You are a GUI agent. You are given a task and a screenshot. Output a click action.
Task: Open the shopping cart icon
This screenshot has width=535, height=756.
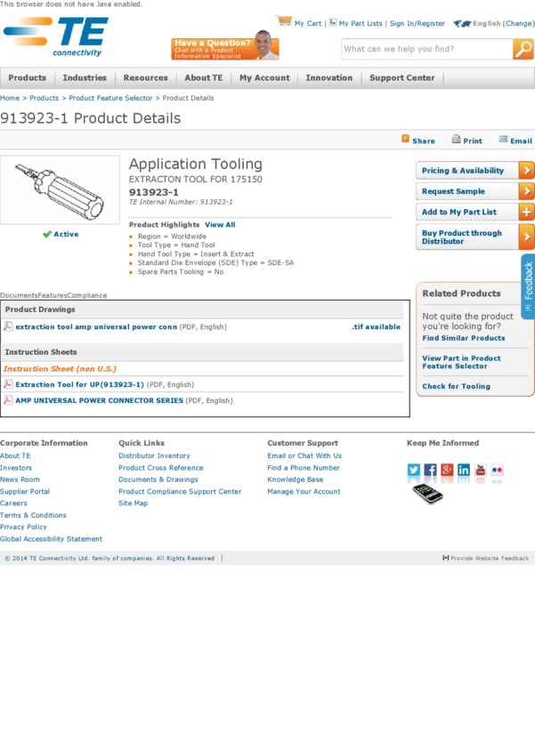[284, 20]
